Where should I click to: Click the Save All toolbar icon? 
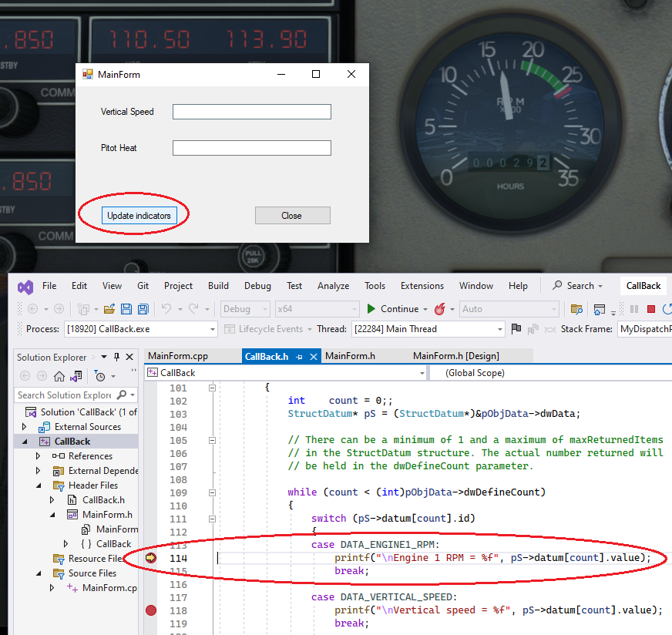[143, 309]
